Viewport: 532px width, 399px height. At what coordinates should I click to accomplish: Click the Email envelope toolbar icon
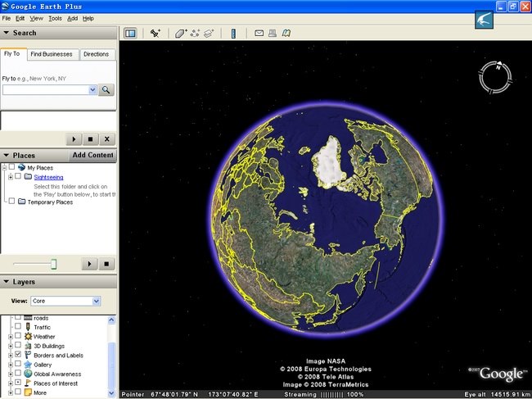(259, 33)
